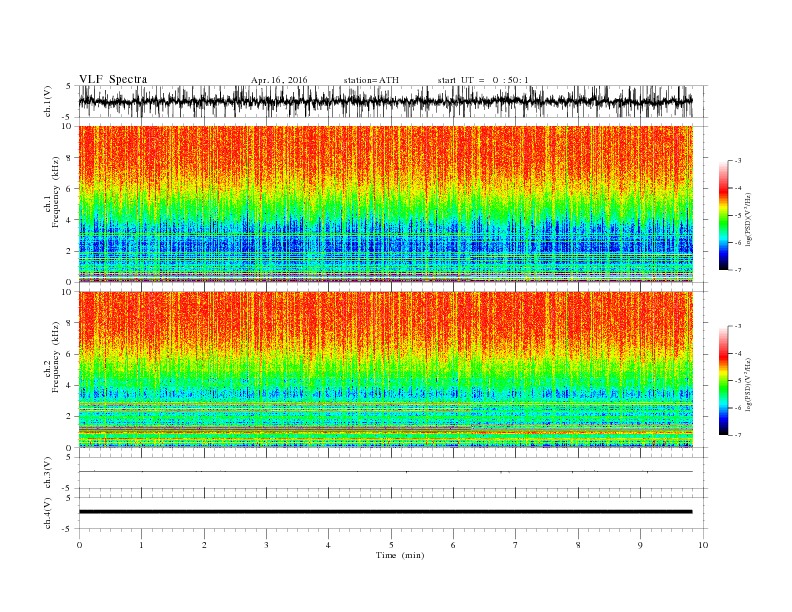This screenshot has width=792, height=612.
Task: Click the "-3" label on ch.2 colorbar
Action: click(x=738, y=326)
